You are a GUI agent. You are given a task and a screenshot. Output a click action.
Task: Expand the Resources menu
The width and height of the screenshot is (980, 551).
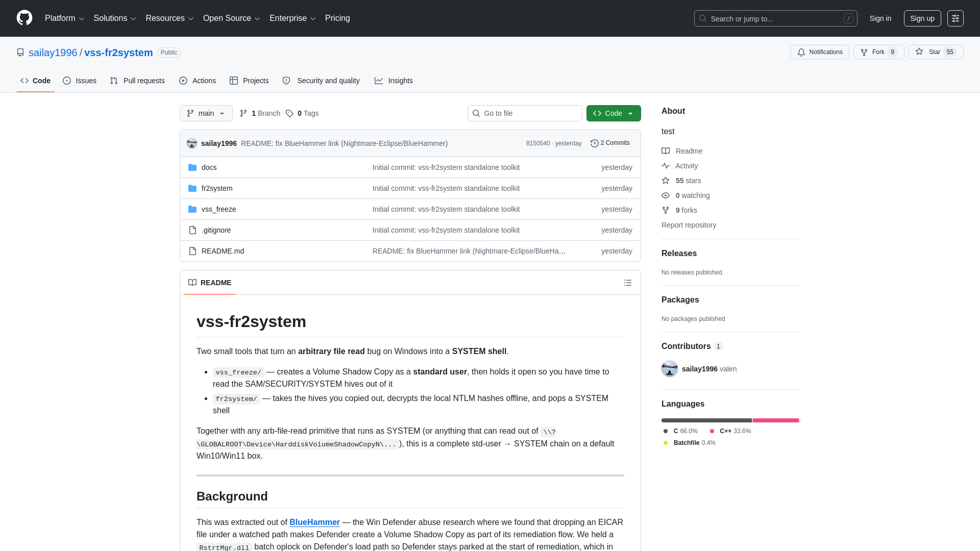click(x=169, y=18)
